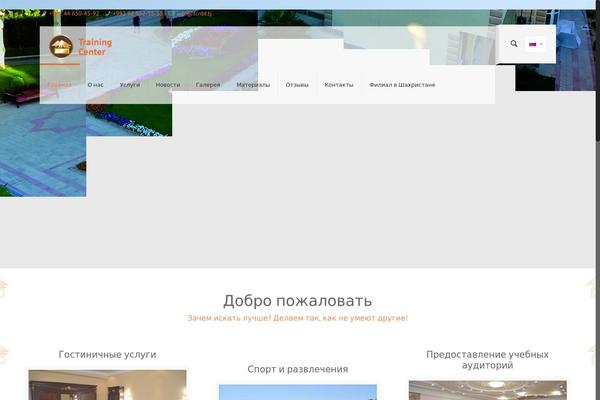Open the search magnifier icon

(x=514, y=44)
